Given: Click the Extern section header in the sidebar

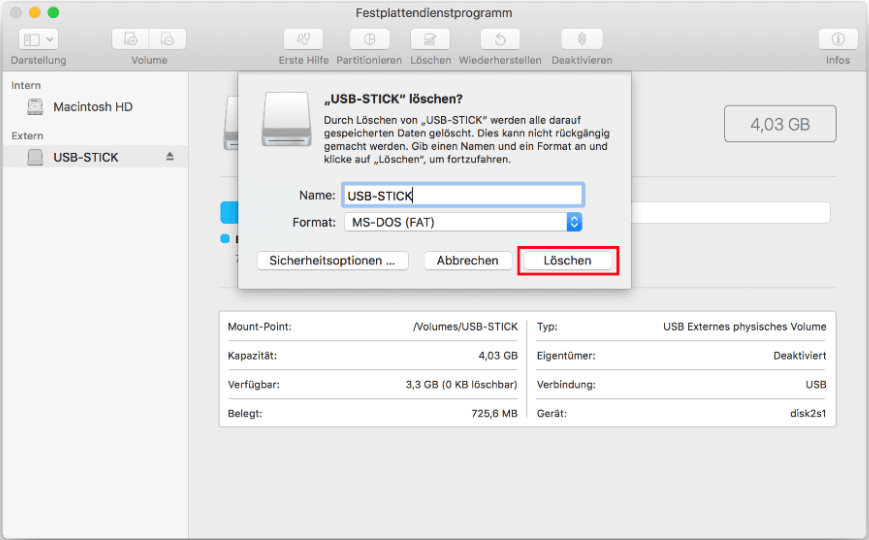Looking at the screenshot, I should [27, 136].
